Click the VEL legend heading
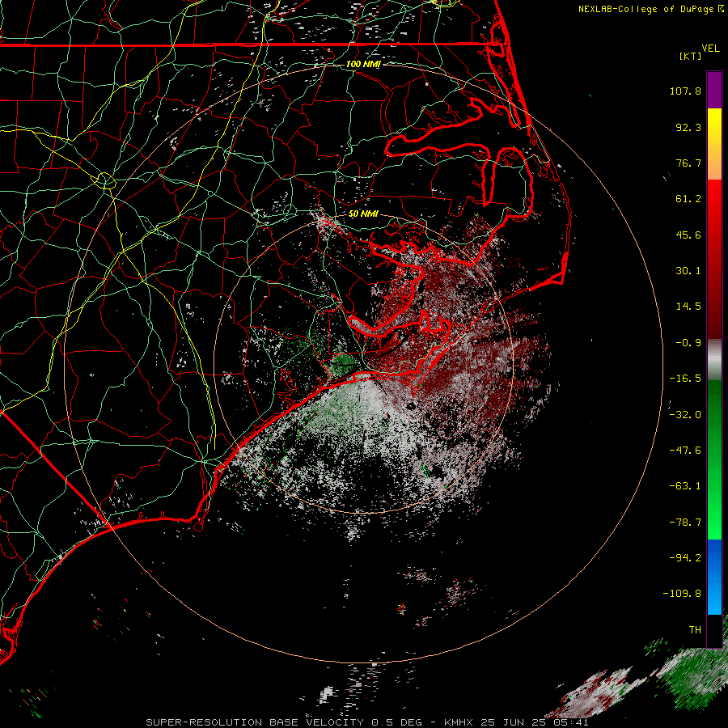The width and height of the screenshot is (728, 728). pos(710,49)
